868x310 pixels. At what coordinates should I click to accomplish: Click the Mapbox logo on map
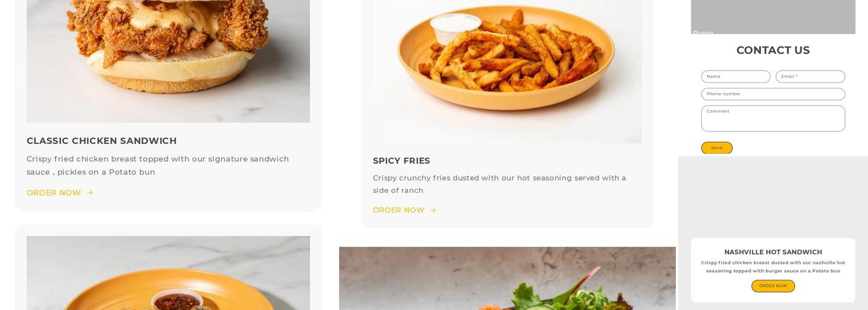[x=703, y=32]
